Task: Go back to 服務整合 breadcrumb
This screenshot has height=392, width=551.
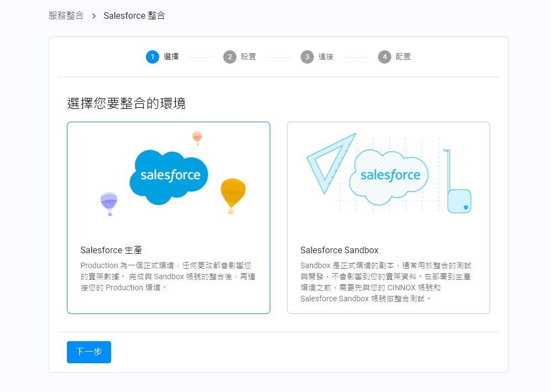Action: [x=66, y=15]
